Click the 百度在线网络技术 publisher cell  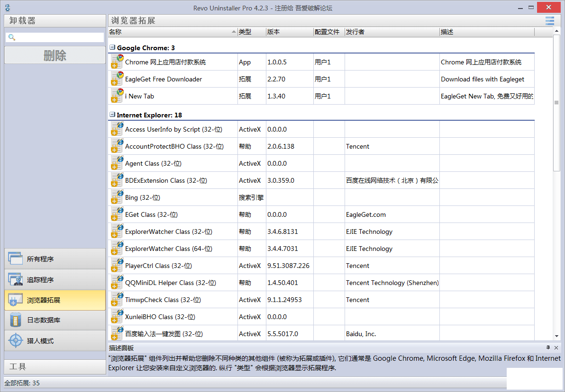click(392, 180)
